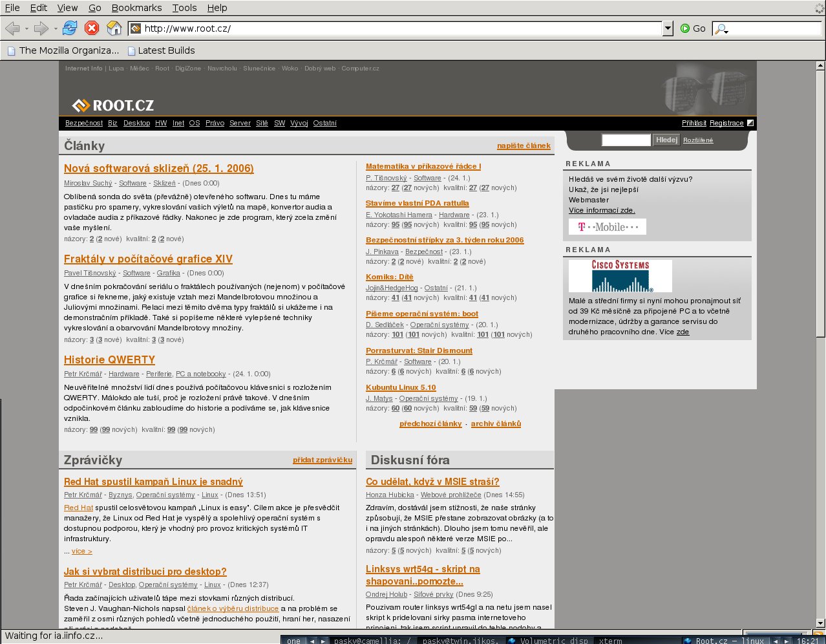Click the T-Mobile advertisement banner
This screenshot has width=826, height=644.
pos(608,227)
